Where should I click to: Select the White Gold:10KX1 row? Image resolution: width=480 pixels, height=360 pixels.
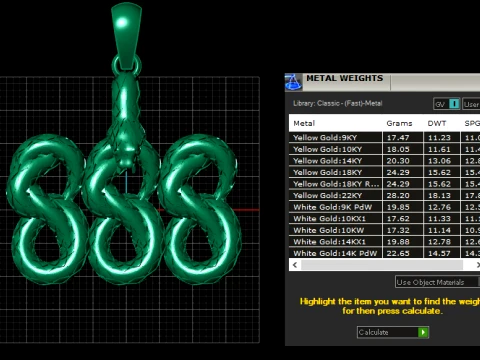coord(384,219)
